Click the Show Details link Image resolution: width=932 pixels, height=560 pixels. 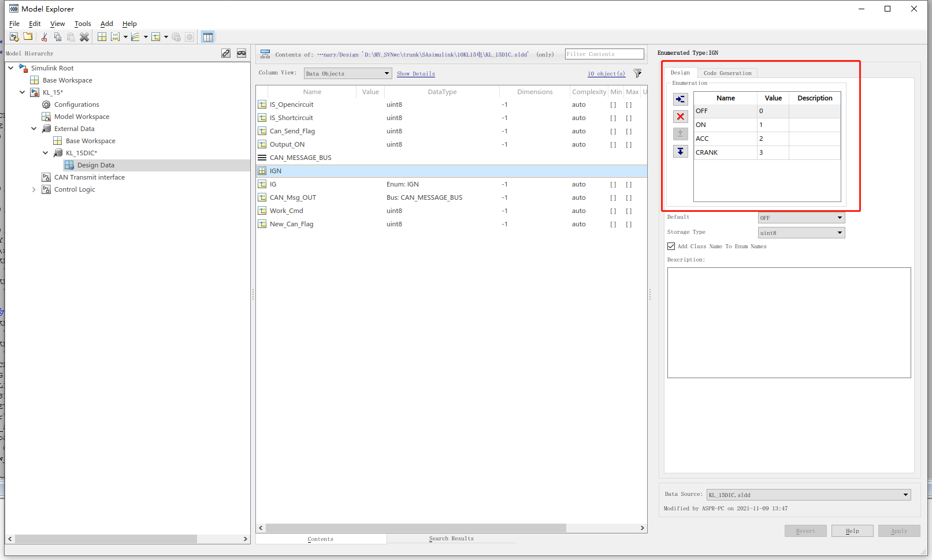tap(416, 74)
